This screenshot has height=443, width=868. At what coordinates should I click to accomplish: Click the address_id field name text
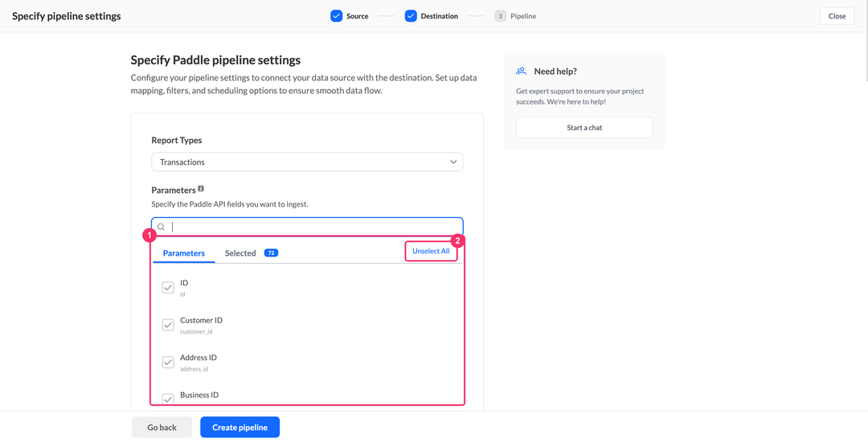coord(194,369)
